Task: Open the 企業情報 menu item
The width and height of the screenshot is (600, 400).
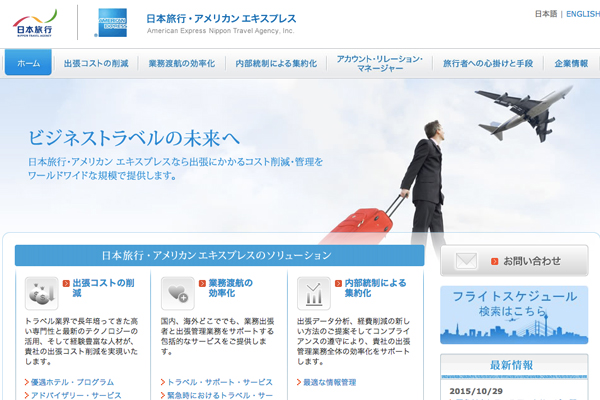Action: click(x=571, y=64)
